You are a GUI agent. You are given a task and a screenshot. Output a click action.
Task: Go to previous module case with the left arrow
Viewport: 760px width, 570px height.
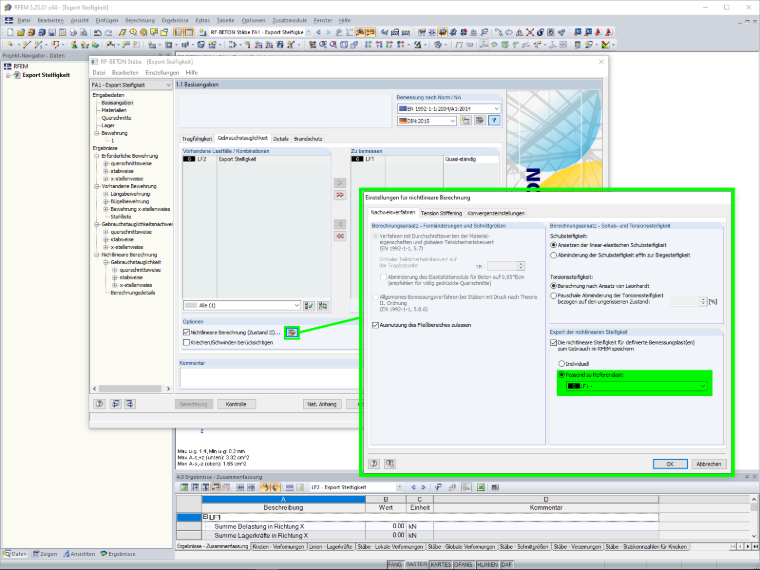click(318, 32)
